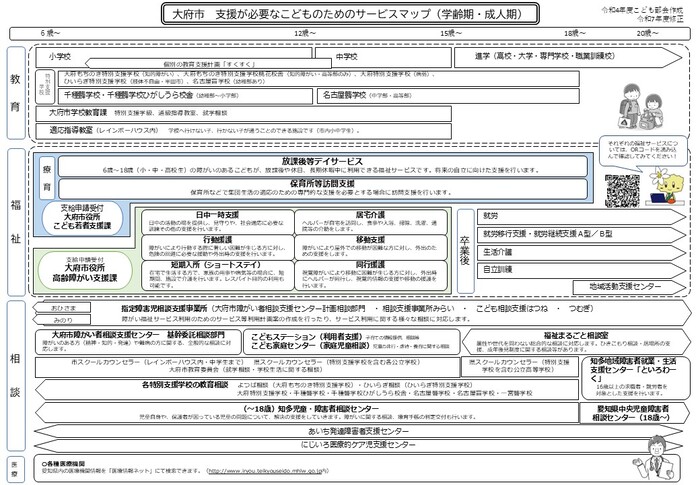Click the 小学校 box in education row
The image size is (700, 485).
[x=60, y=58]
